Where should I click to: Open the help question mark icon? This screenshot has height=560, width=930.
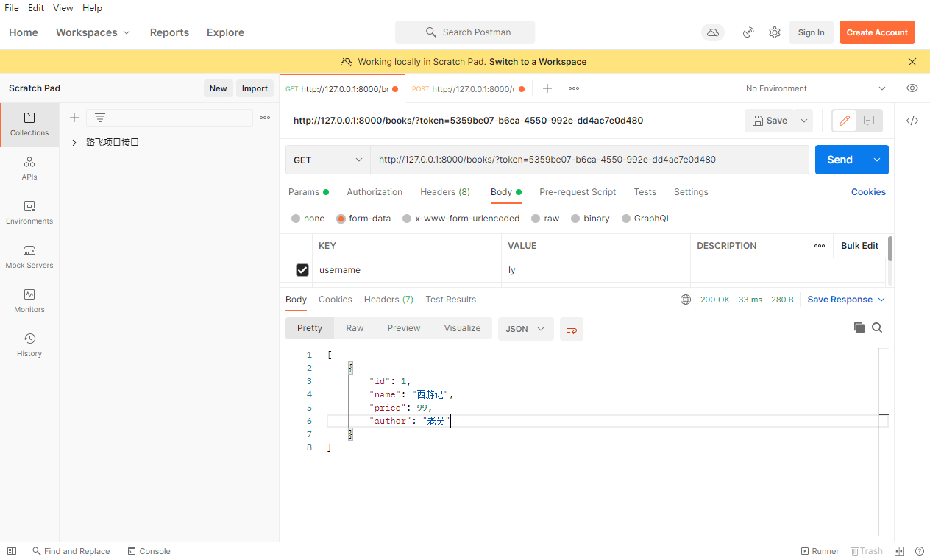tap(919, 551)
